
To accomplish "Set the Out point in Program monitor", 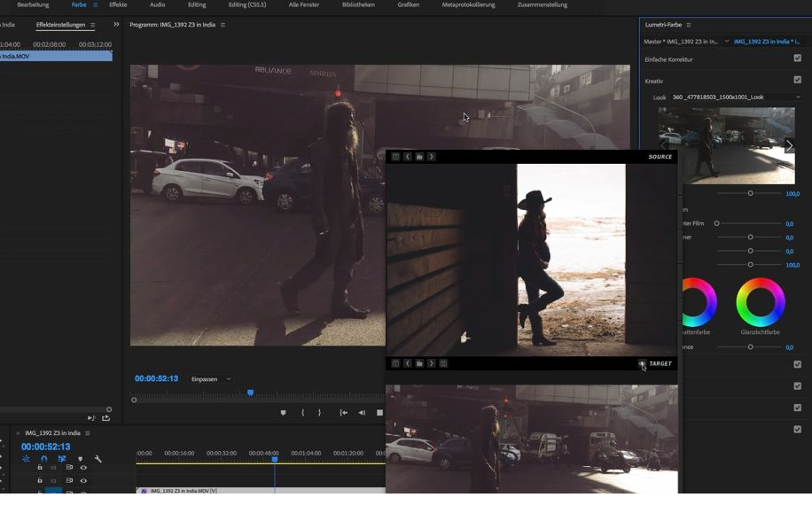I will [x=319, y=413].
